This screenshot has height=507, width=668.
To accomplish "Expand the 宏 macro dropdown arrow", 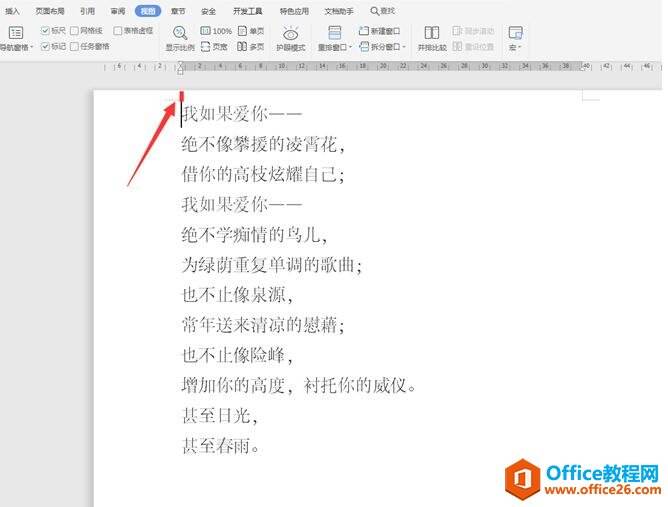I will [x=520, y=47].
